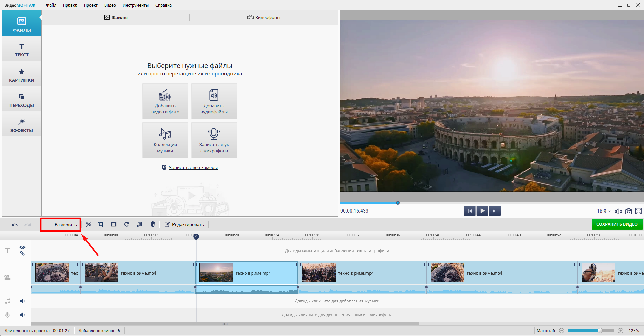The height and width of the screenshot is (336, 644).
Task: Delete the selected clip with trash icon
Action: tap(153, 224)
